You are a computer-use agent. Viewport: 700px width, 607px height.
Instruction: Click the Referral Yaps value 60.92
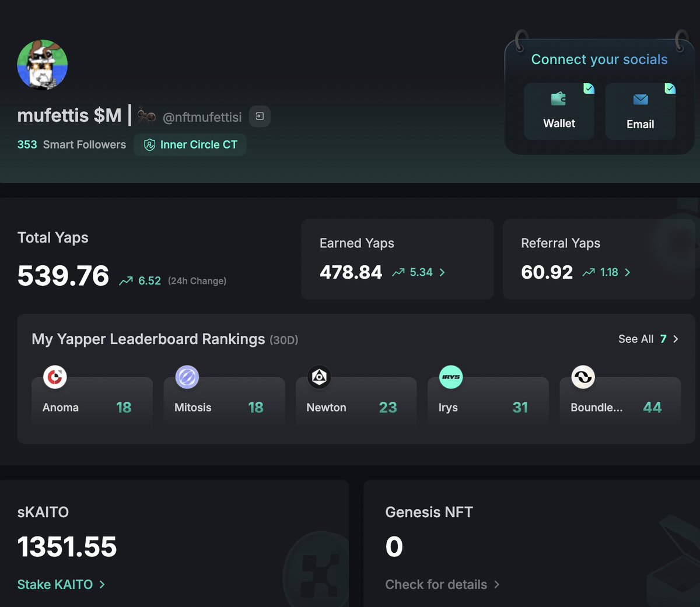click(547, 272)
